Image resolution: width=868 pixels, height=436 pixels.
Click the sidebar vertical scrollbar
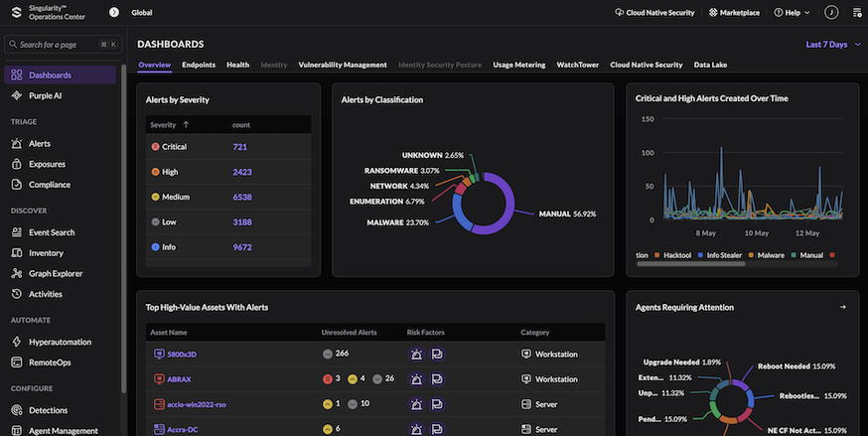pyautogui.click(x=124, y=229)
